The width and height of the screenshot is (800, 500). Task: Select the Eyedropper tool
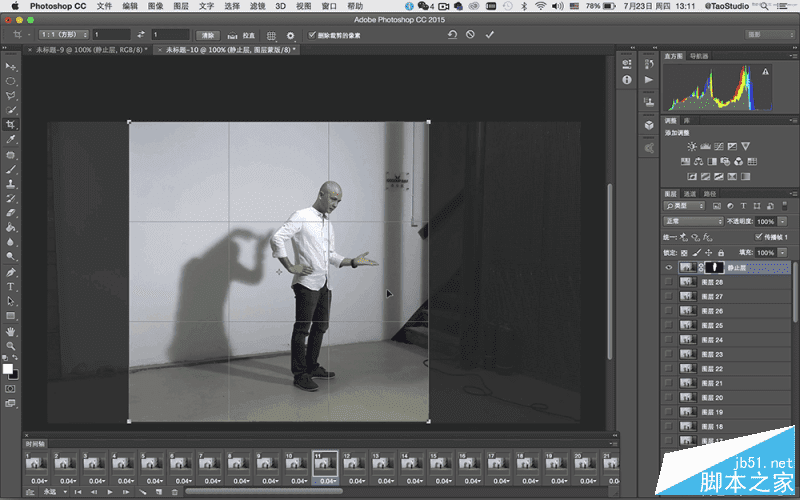click(11, 140)
